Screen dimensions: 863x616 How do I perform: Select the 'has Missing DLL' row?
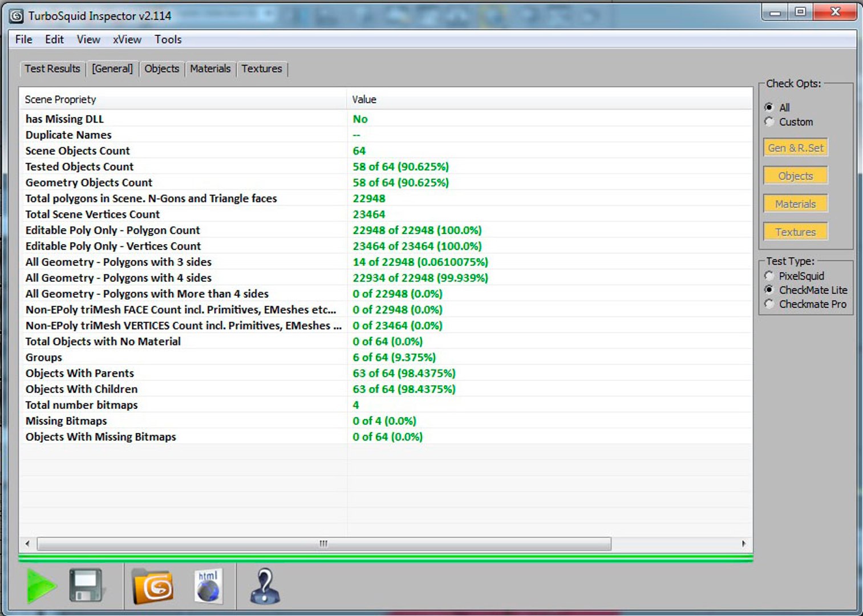tap(386, 119)
